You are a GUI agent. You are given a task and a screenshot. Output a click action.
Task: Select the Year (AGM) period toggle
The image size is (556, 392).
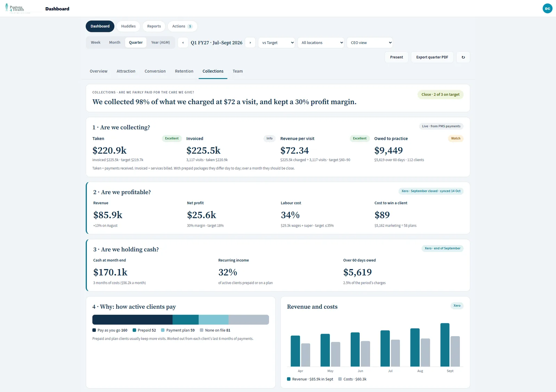coord(161,42)
